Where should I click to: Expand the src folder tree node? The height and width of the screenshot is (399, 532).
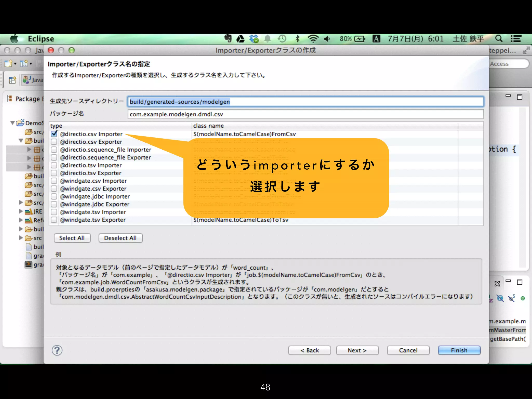[21, 238]
